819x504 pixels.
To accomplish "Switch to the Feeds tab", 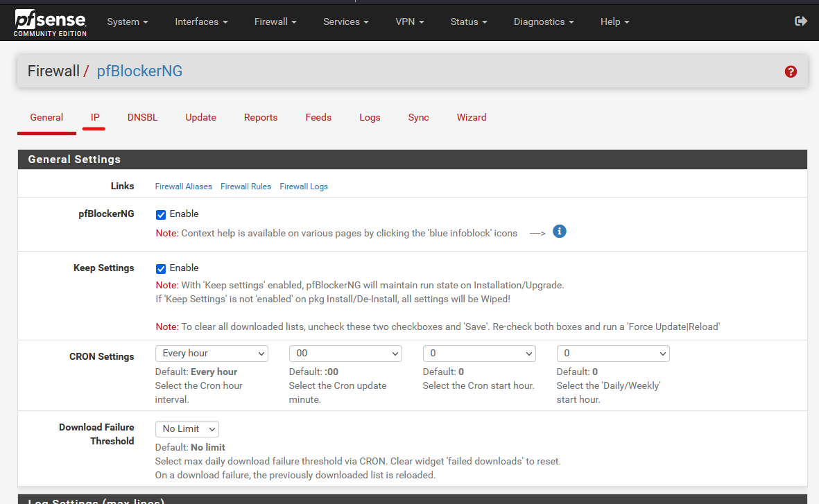I will tap(318, 118).
